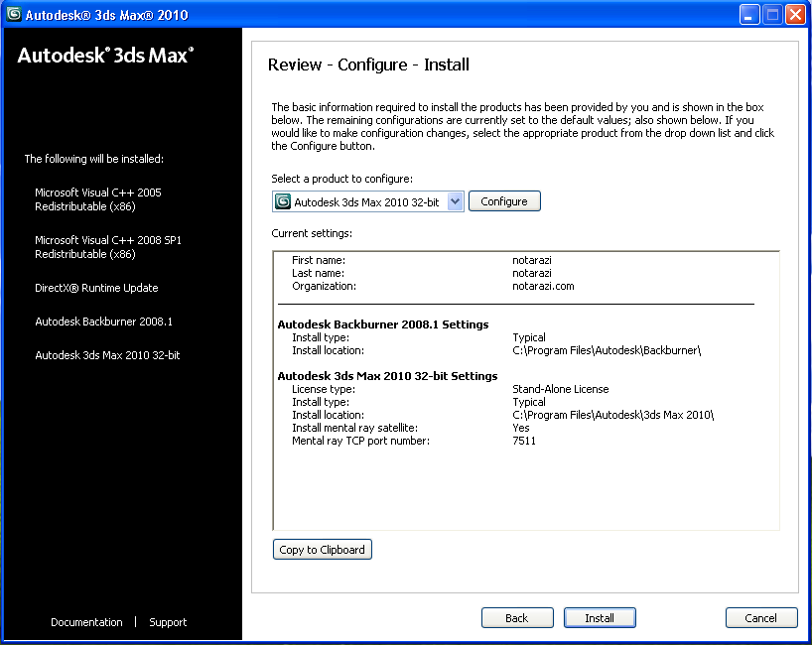
Task: Start installation with the Install button
Action: tap(600, 617)
